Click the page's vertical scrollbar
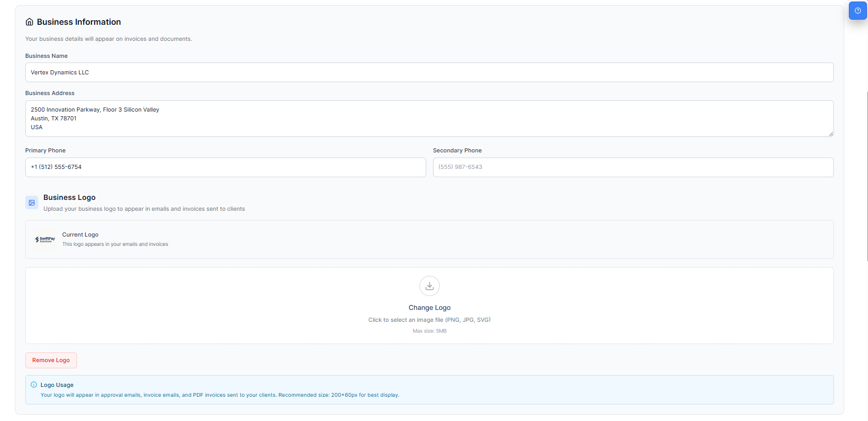Image resolution: width=868 pixels, height=421 pixels. (x=866, y=176)
